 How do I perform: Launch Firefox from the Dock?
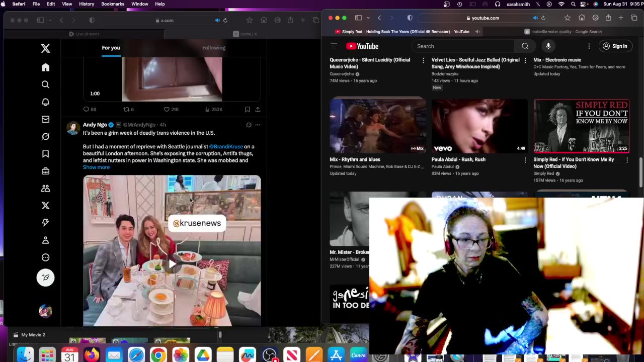pos(92,355)
